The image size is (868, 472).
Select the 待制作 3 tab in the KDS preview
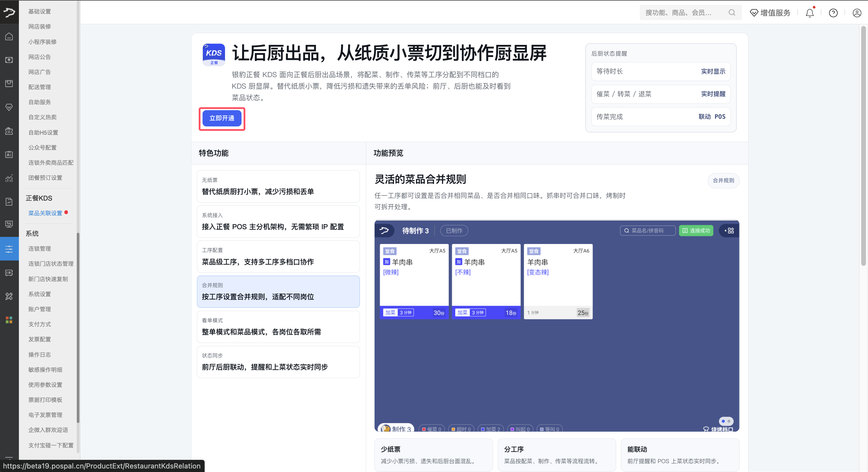pyautogui.click(x=415, y=231)
